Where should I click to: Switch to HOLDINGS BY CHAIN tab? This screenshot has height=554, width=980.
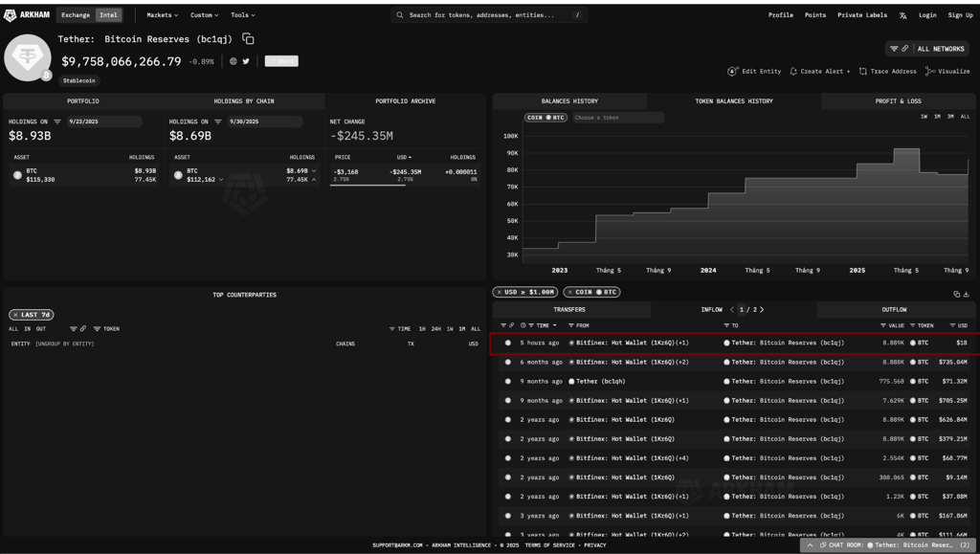point(244,101)
